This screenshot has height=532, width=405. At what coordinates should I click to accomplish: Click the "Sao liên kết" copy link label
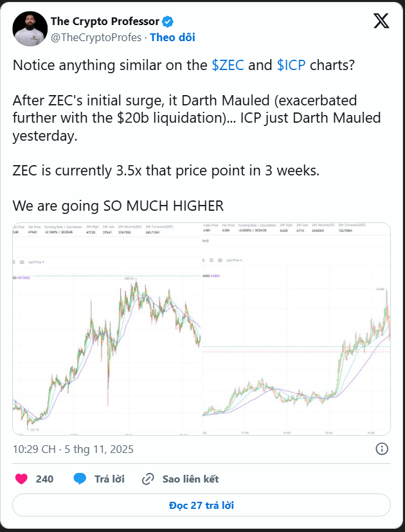[190, 479]
